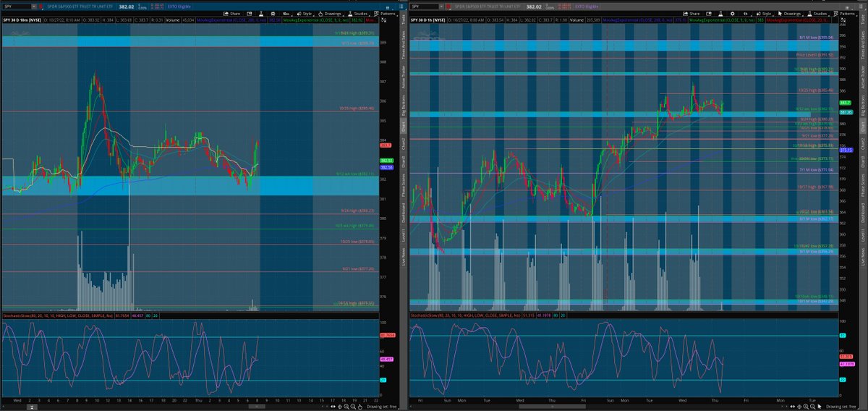868x411 pixels.
Task: Open Patterns in left chart toolbar
Action: pyautogui.click(x=386, y=14)
